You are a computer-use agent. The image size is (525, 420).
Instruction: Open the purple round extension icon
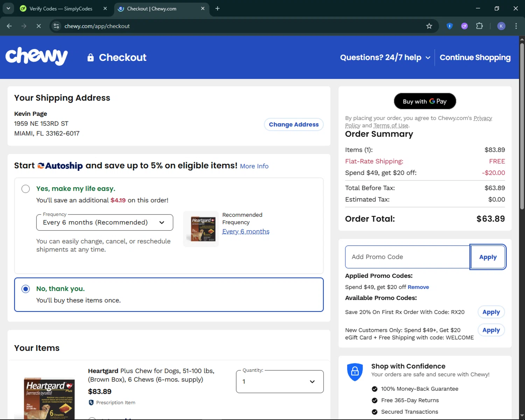point(464,26)
